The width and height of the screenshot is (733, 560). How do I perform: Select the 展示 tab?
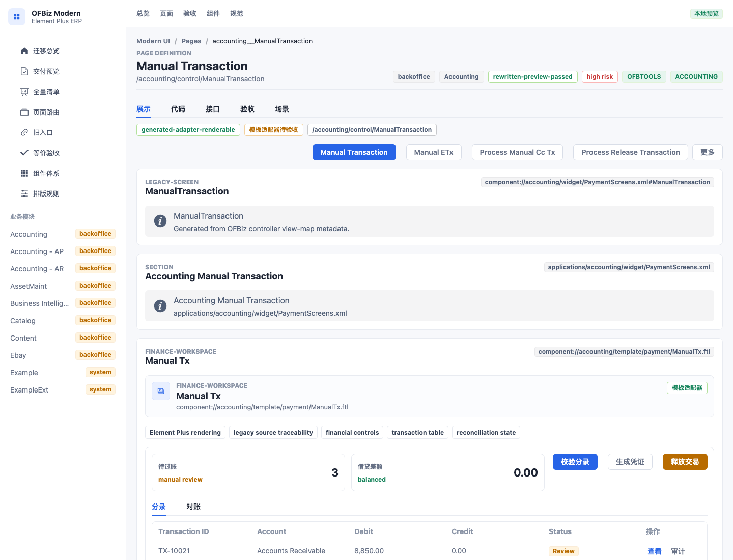(144, 109)
